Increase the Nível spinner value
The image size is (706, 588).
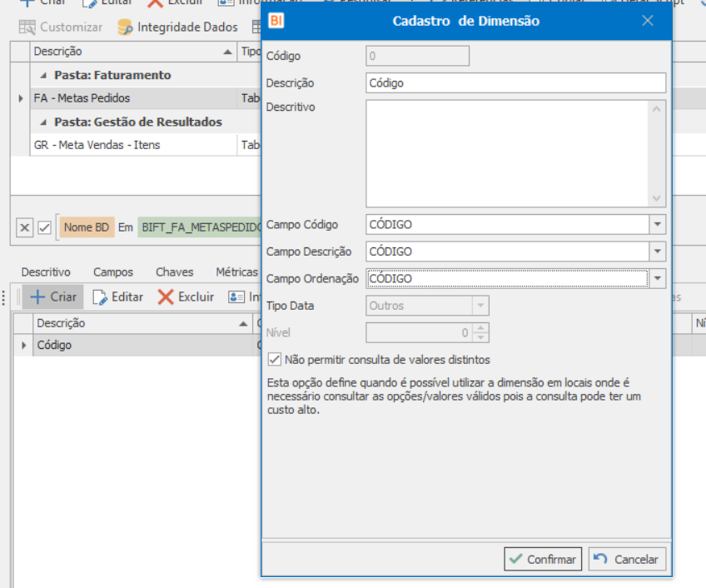tap(480, 328)
